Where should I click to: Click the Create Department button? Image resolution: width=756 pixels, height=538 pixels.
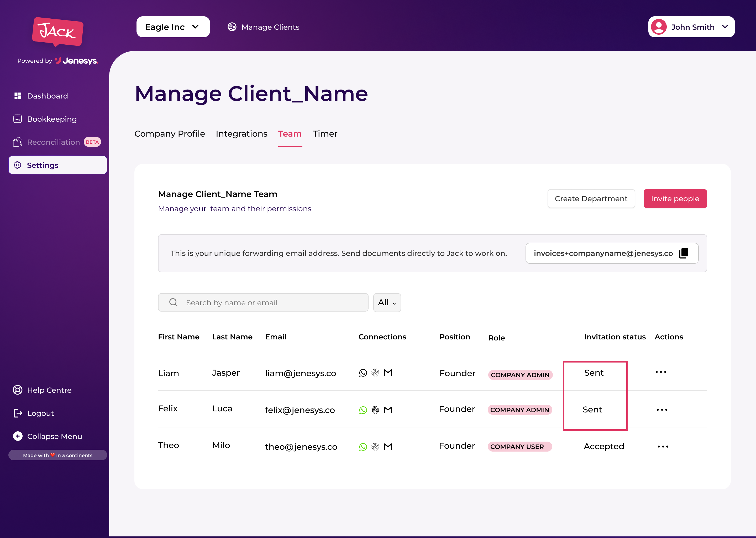(591, 198)
